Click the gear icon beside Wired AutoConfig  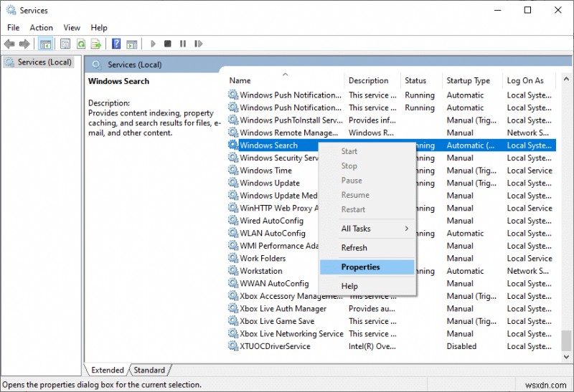233,220
